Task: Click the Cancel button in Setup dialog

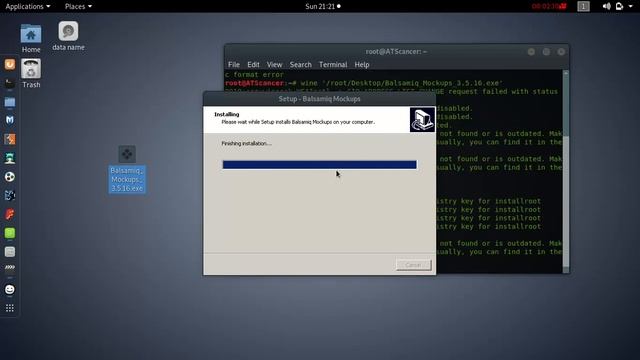Action: coord(413,265)
